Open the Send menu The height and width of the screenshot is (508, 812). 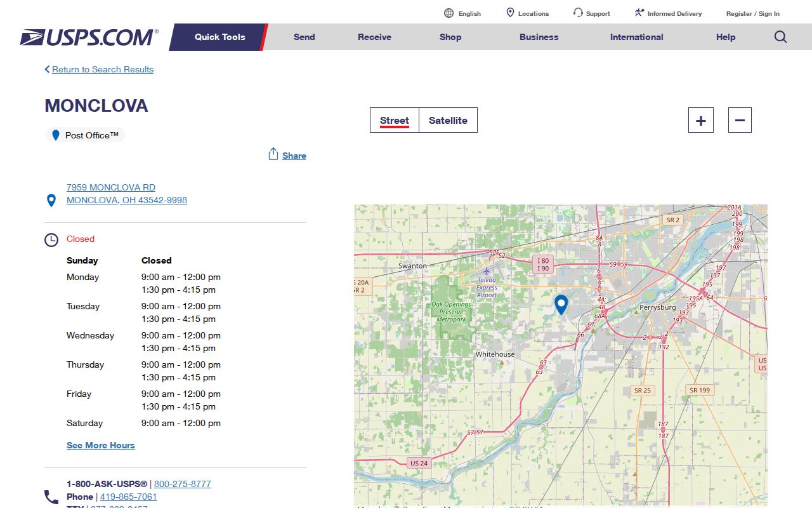tap(304, 37)
